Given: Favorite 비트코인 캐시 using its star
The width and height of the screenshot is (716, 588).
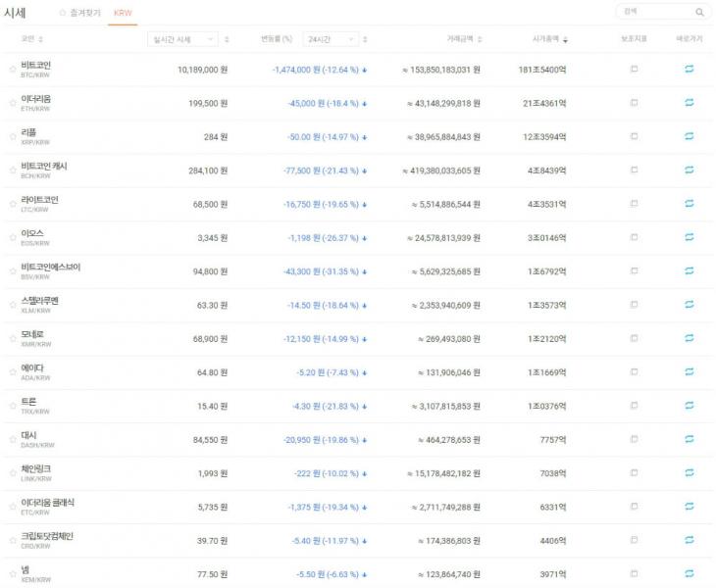Looking at the screenshot, I should (13, 171).
